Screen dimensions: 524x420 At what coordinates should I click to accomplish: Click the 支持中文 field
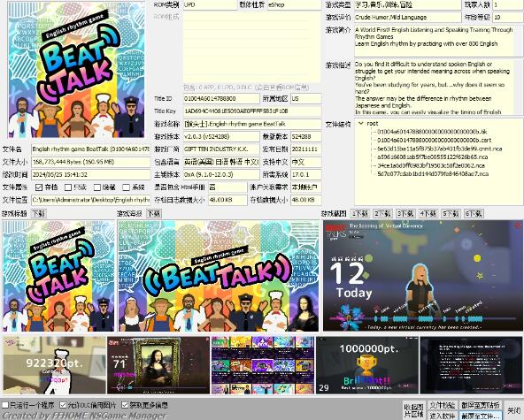click(x=306, y=162)
